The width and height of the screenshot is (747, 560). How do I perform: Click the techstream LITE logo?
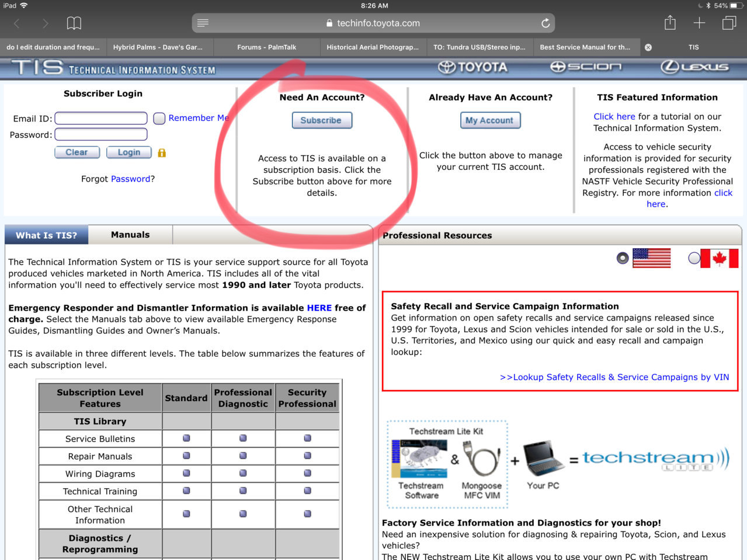[656, 460]
